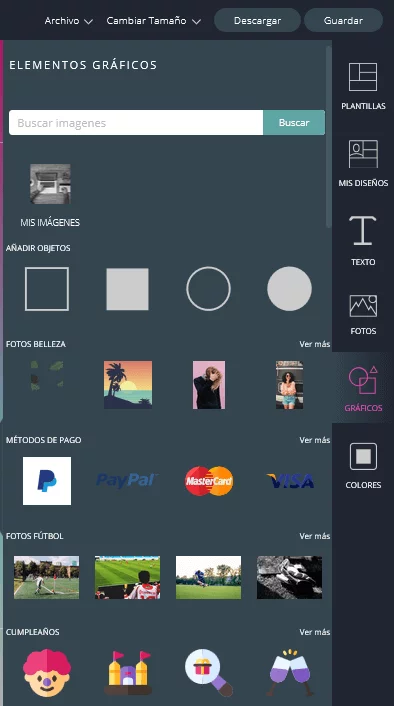Image resolution: width=394 pixels, height=706 pixels.
Task: Open the Archivo dropdown menu
Action: (68, 21)
